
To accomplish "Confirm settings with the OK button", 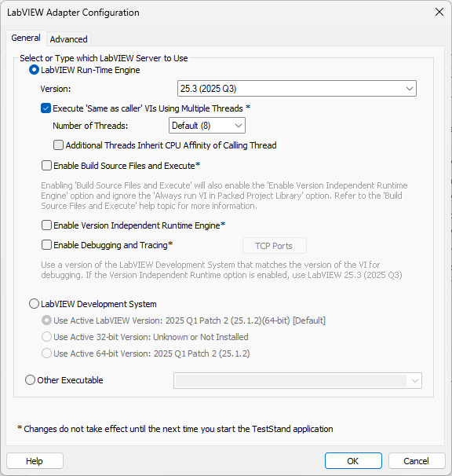I will click(x=353, y=461).
